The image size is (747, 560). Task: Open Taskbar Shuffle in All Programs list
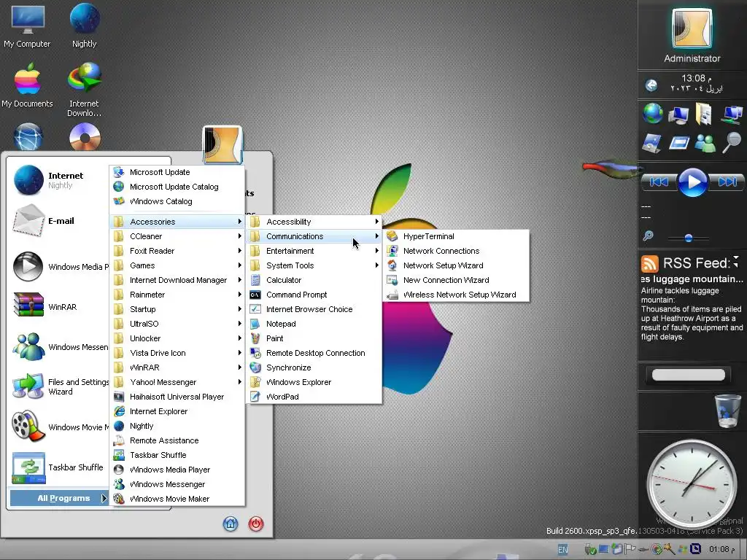tap(177, 455)
